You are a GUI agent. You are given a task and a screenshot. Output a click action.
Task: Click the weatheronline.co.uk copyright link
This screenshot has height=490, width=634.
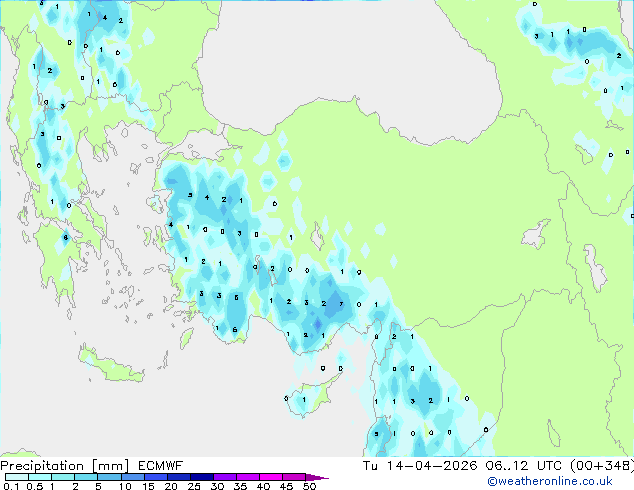(550, 481)
